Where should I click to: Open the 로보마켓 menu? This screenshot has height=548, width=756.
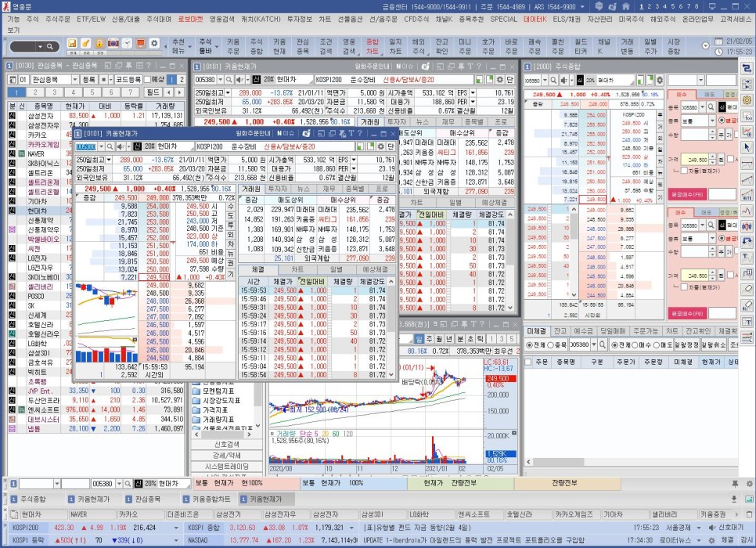[x=190, y=20]
